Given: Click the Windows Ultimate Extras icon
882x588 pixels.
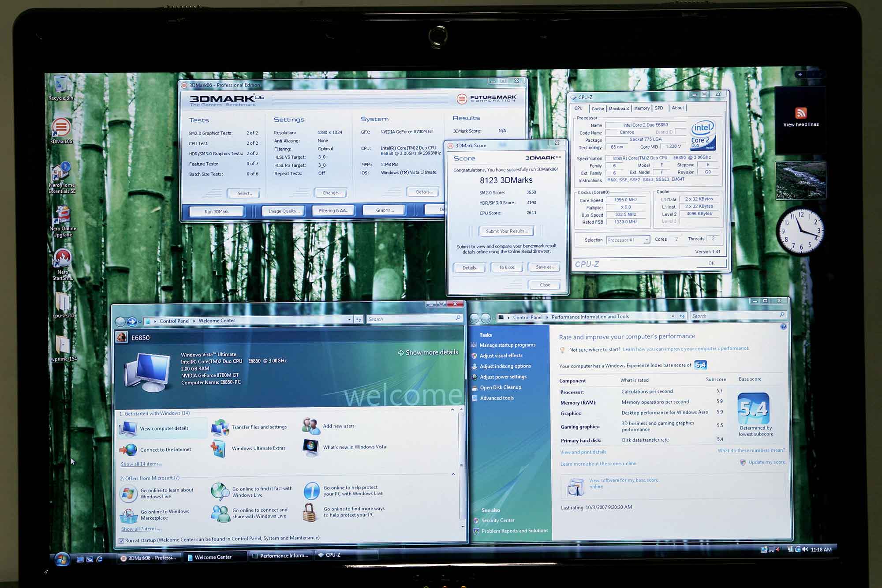Looking at the screenshot, I should tap(219, 449).
